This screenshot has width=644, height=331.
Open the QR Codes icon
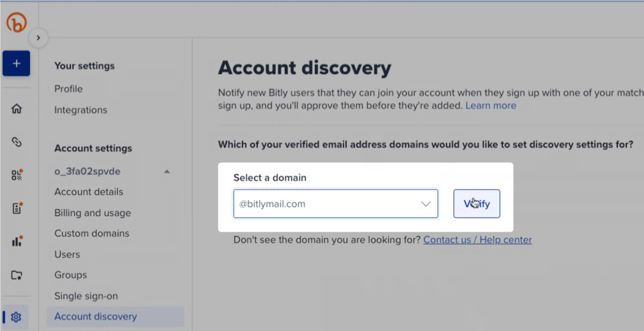click(16, 175)
